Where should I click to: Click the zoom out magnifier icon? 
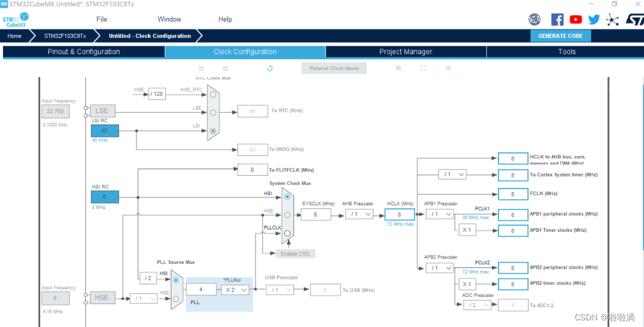click(448, 68)
